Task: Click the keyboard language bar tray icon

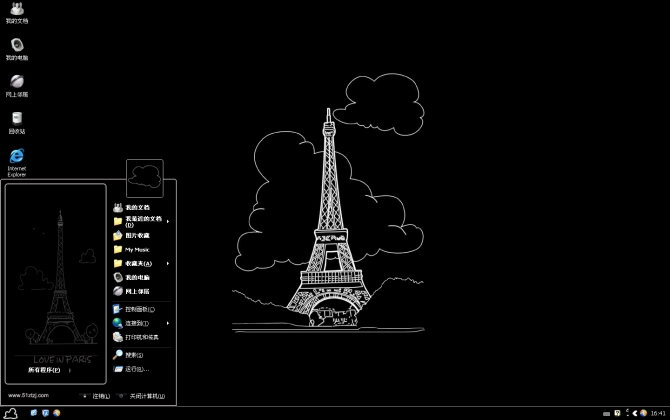Action: pyautogui.click(x=606, y=414)
